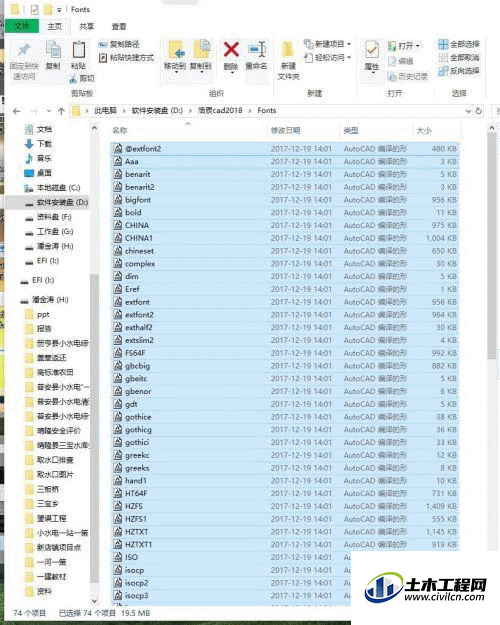The width and height of the screenshot is (500, 625).
Task: Select the 资料 folder in navigation pane
Action: (38, 592)
